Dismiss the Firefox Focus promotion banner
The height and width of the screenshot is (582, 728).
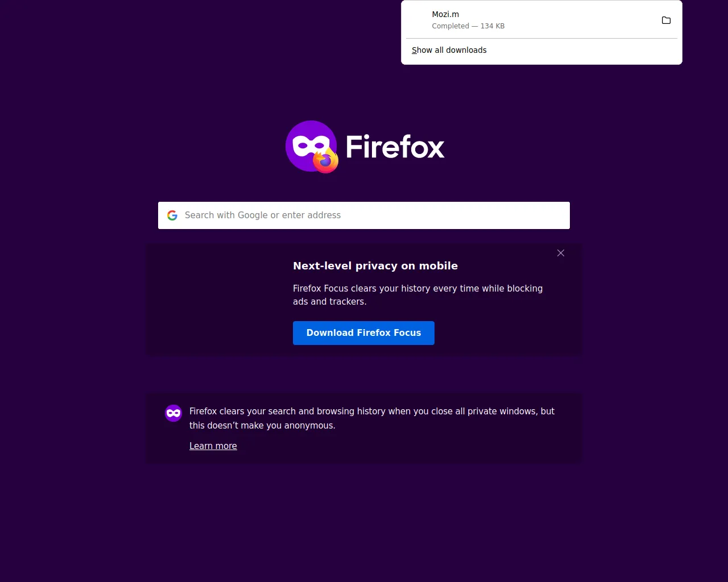[x=561, y=253]
